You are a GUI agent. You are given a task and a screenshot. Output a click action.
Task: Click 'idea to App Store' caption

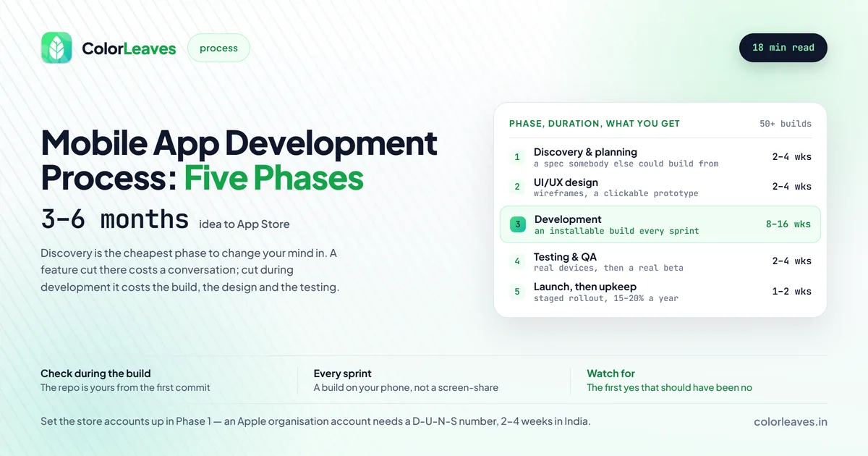click(x=244, y=224)
